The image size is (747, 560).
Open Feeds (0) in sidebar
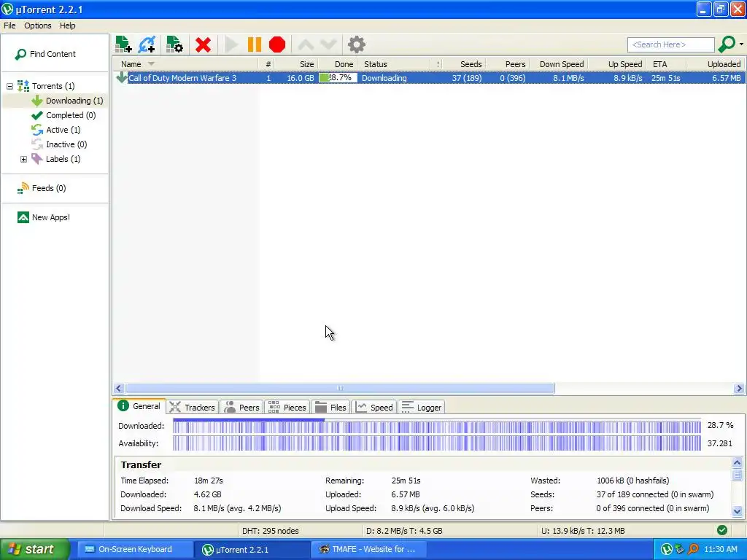pos(42,188)
